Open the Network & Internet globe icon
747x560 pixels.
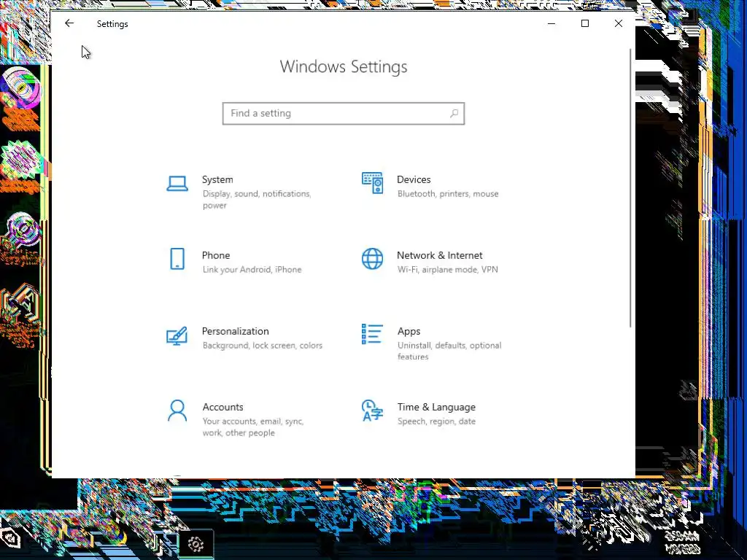click(372, 259)
